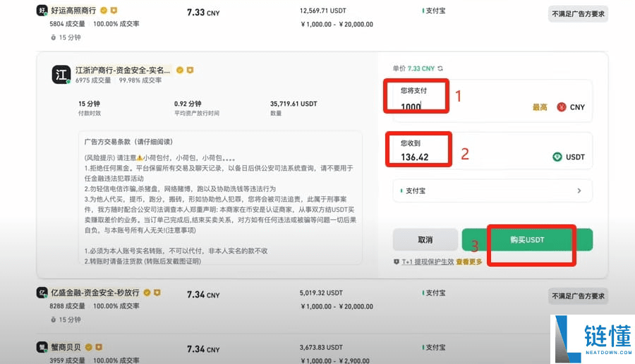Click shield badge next to 蟹商贝贝
Screen dimensions: 635x364
point(98,347)
